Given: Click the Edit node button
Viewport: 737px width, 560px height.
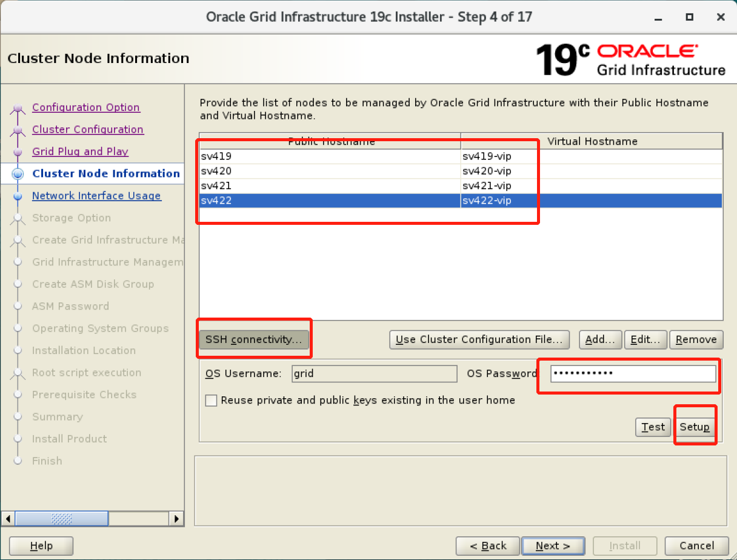Looking at the screenshot, I should point(645,340).
